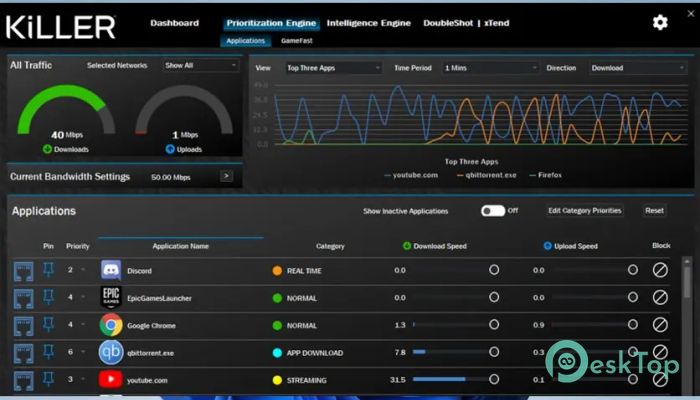Switch to the Prioritization Engine tab
Screen dimensions: 700x400
tap(271, 23)
